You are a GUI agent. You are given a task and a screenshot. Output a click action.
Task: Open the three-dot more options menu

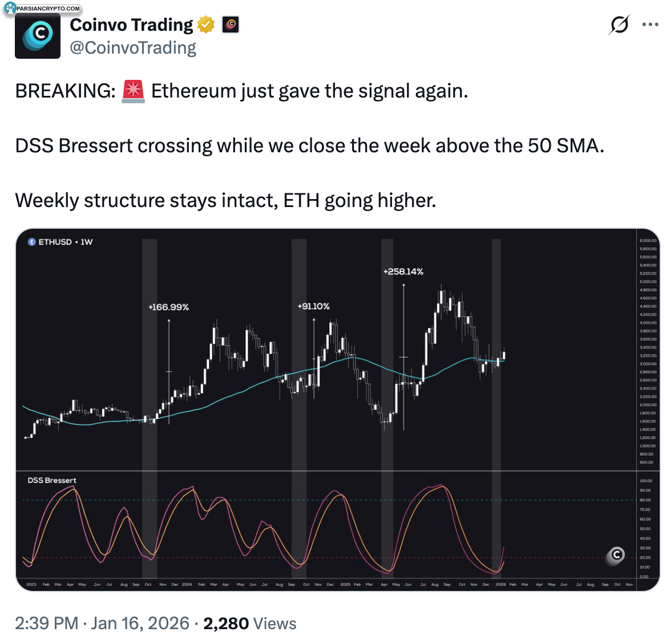pos(650,25)
